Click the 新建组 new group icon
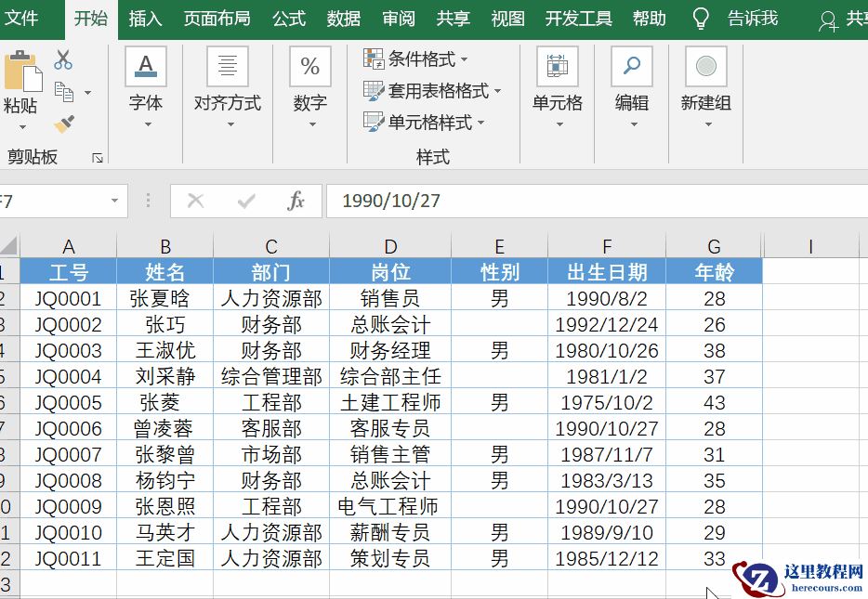 tap(705, 66)
